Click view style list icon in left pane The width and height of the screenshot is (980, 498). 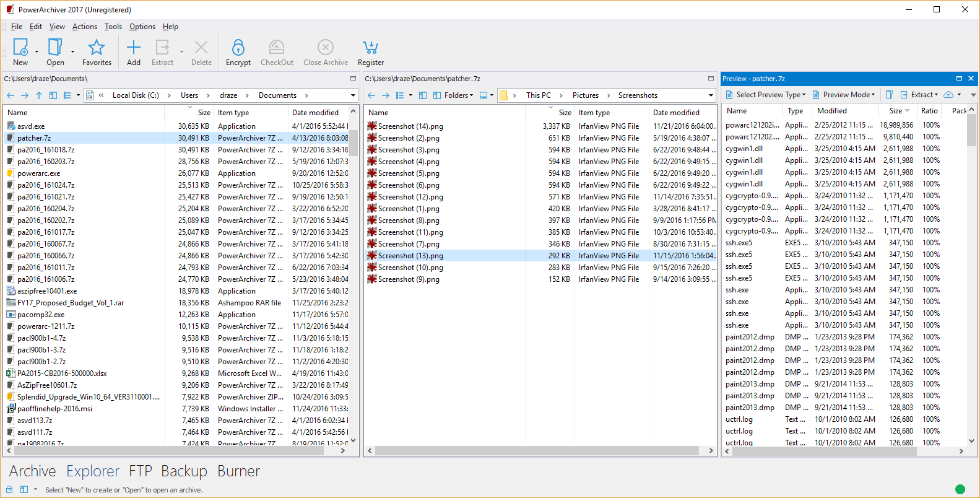coord(67,95)
